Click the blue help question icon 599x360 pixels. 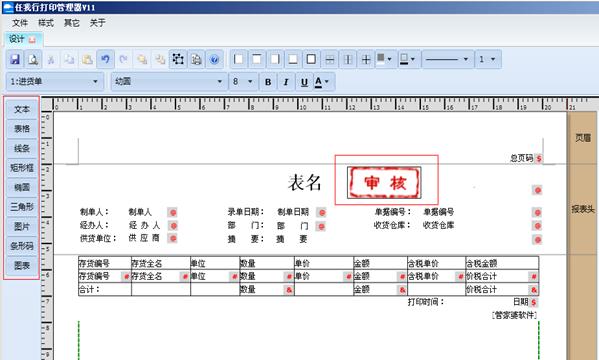pyautogui.click(x=214, y=59)
